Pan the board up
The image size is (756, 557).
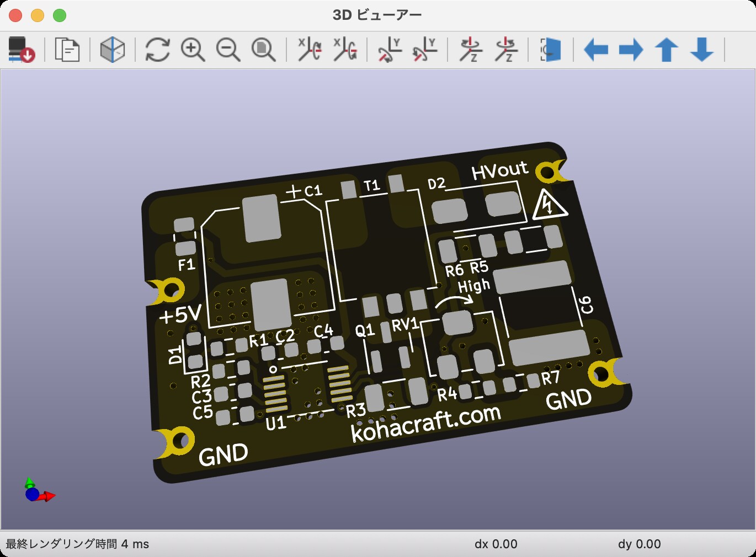(x=666, y=50)
